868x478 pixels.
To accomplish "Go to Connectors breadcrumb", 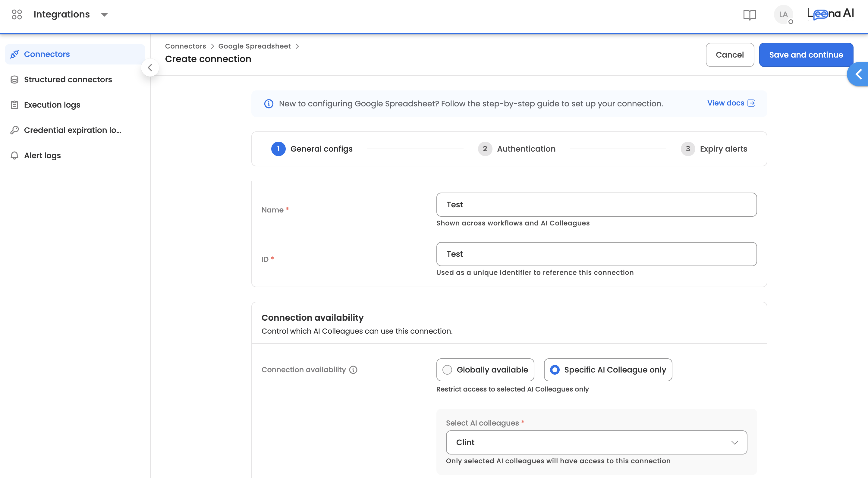I will point(185,46).
